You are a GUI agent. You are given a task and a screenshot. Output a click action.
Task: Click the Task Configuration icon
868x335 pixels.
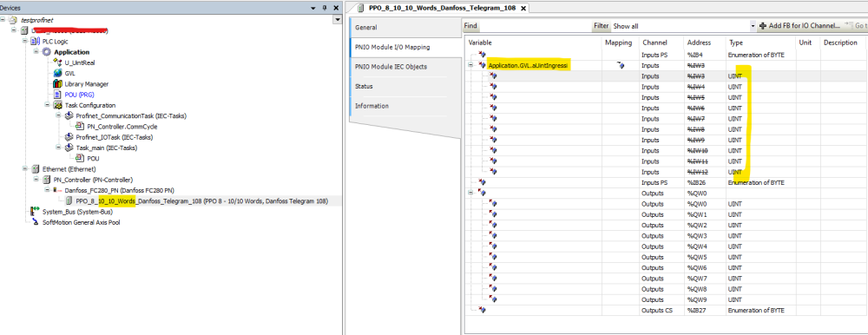[x=57, y=105]
